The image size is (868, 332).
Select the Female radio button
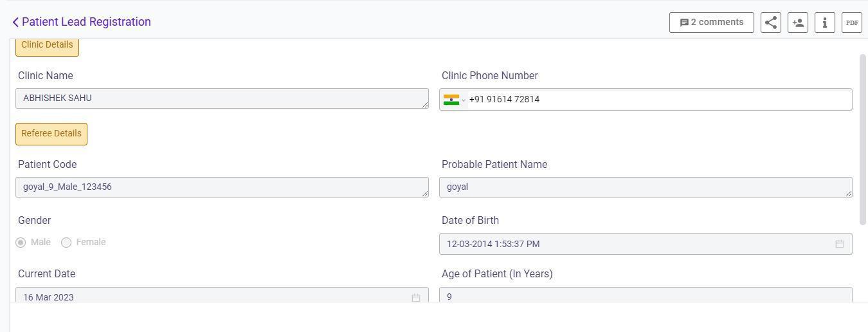pos(66,243)
